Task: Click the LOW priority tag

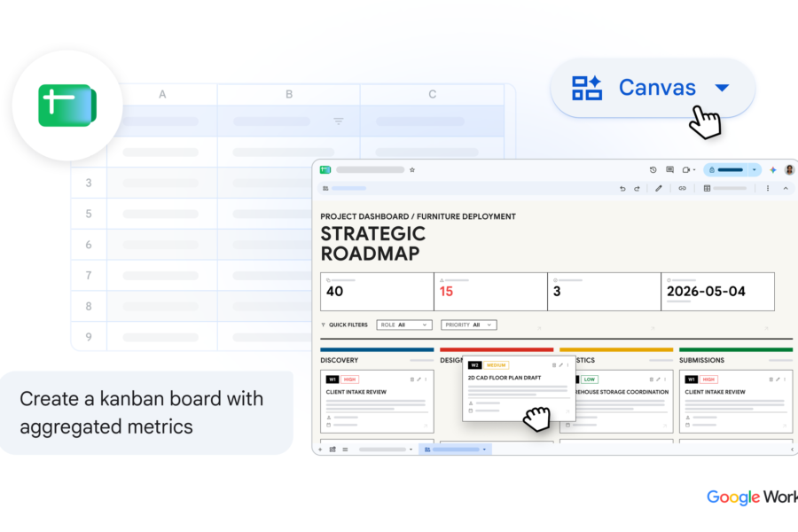Action: [x=590, y=379]
